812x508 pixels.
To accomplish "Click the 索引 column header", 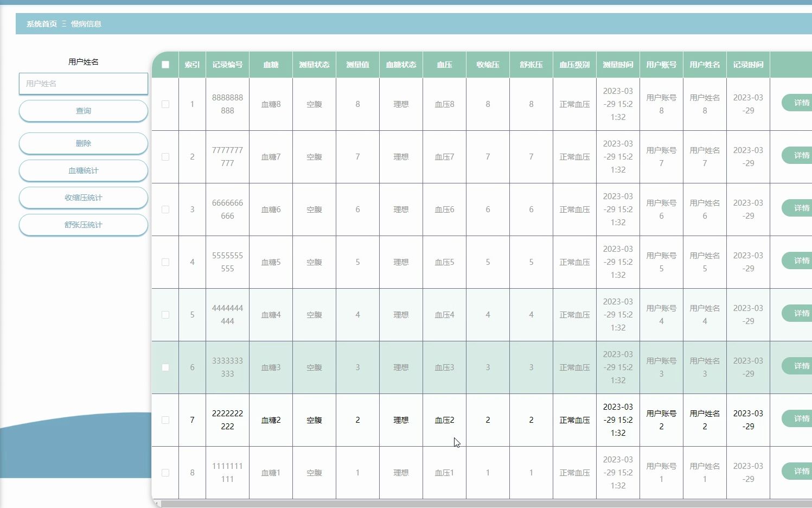I will (192, 65).
